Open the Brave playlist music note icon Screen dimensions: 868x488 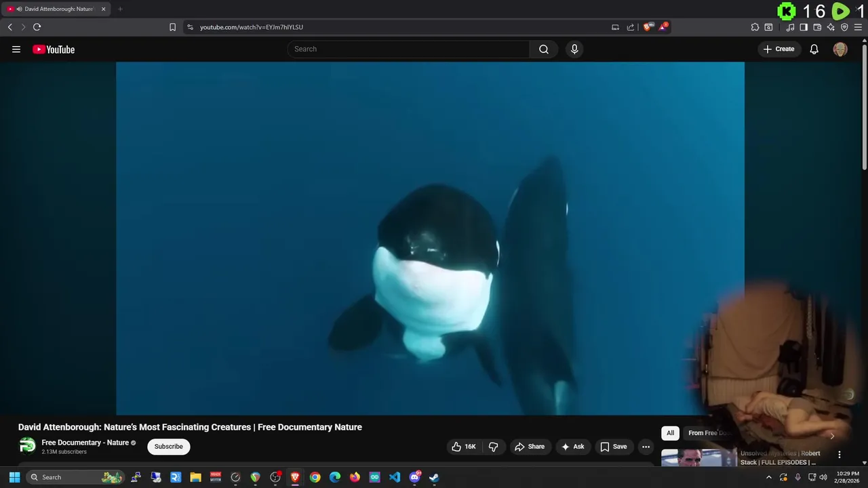pos(790,27)
